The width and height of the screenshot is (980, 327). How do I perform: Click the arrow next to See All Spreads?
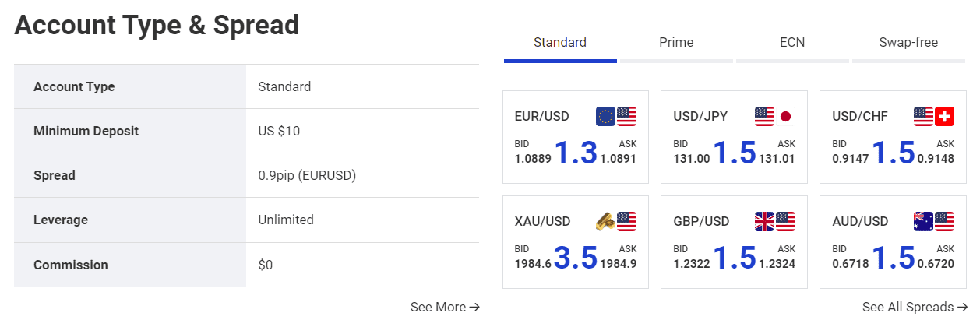tap(963, 307)
